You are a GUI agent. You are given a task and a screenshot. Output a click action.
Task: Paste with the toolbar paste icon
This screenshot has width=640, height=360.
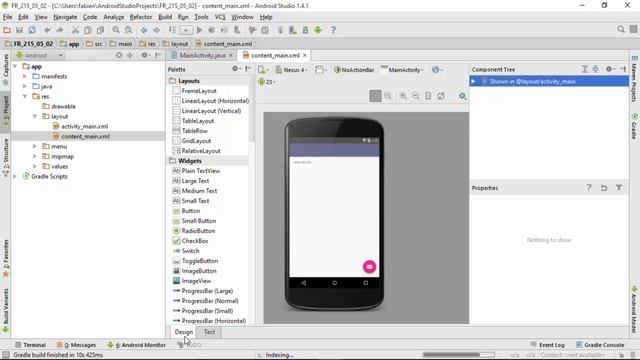[100, 30]
